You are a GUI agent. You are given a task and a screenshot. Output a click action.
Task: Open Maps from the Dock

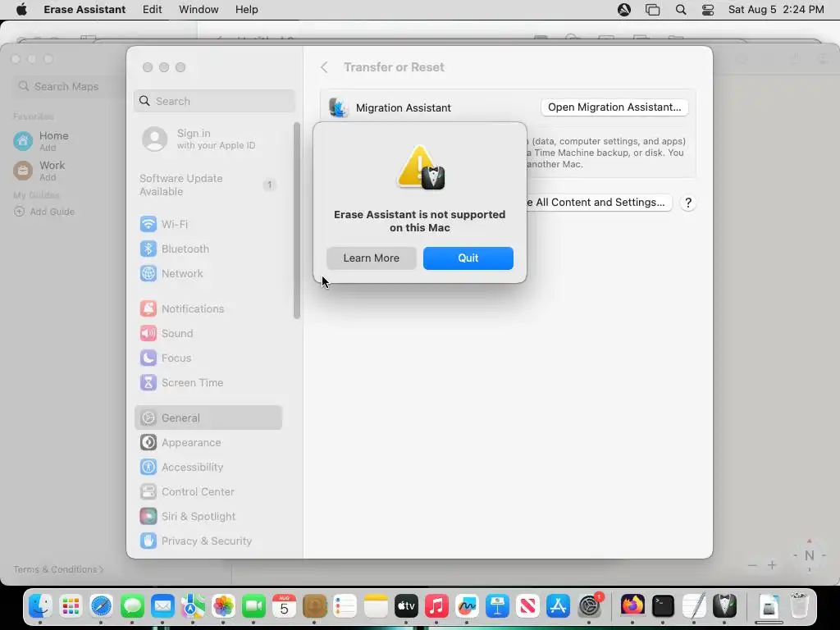192,606
